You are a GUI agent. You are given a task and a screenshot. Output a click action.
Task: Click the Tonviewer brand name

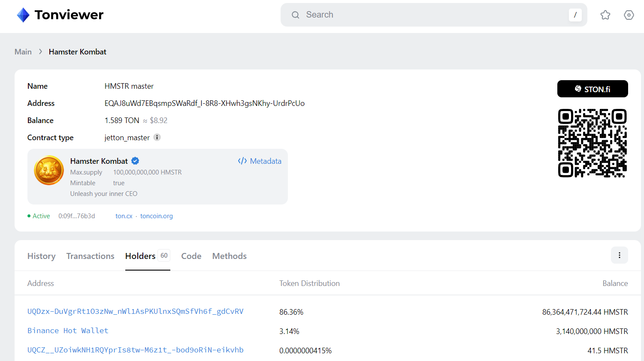tap(69, 15)
